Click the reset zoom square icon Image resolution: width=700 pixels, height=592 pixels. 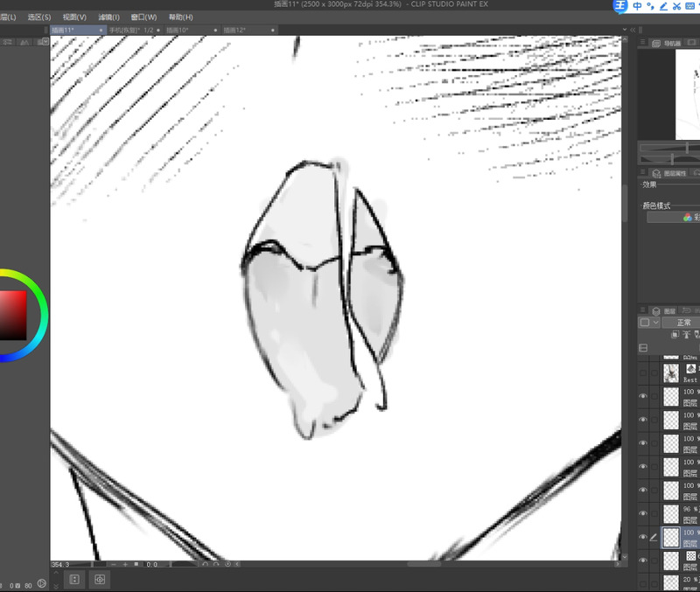coord(136,564)
